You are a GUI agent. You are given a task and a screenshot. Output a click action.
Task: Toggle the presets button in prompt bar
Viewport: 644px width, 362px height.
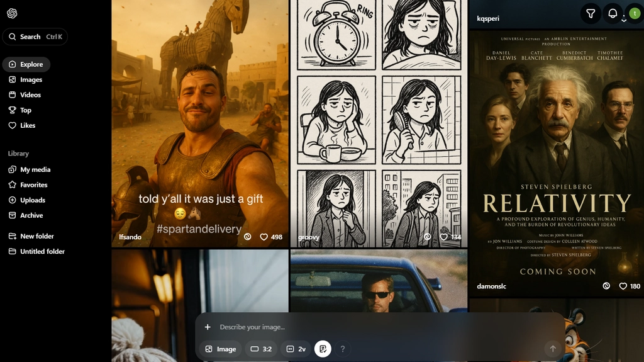[323, 349]
